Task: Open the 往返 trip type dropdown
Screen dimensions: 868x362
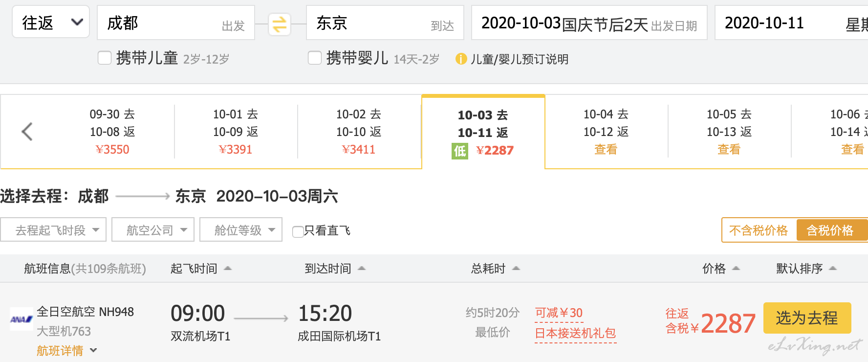Action: (x=51, y=22)
